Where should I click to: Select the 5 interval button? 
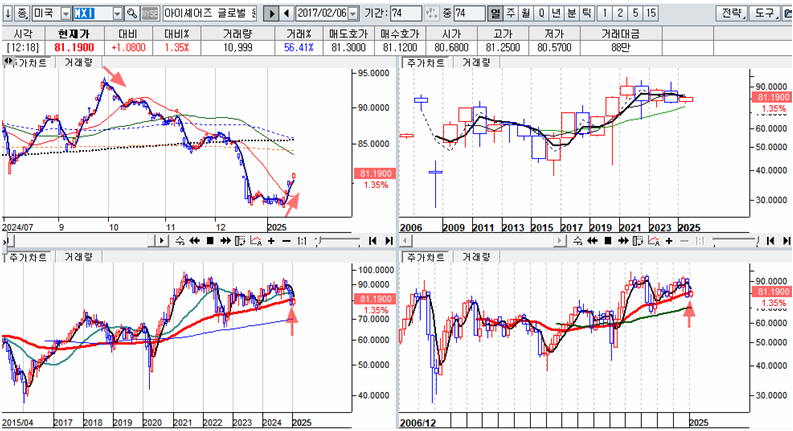(635, 13)
